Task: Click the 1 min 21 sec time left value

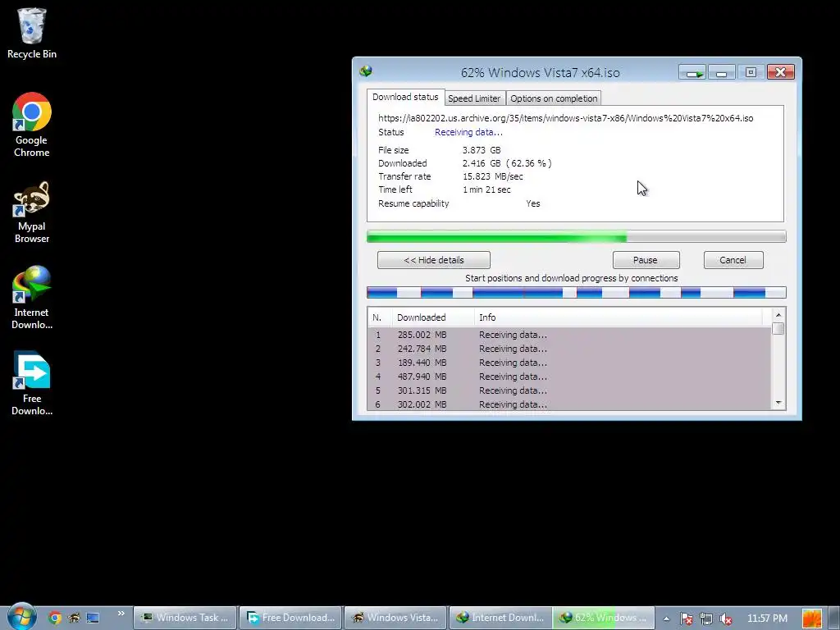Action: tap(486, 189)
